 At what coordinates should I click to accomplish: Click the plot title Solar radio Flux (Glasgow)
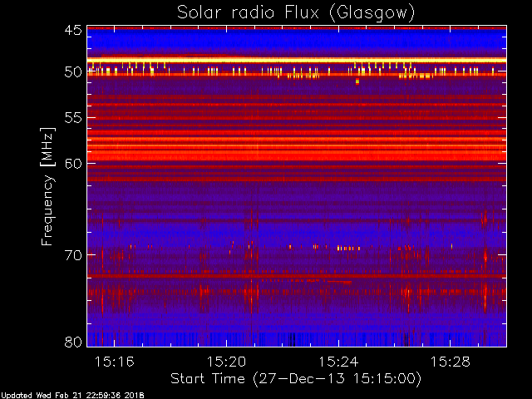(x=296, y=12)
